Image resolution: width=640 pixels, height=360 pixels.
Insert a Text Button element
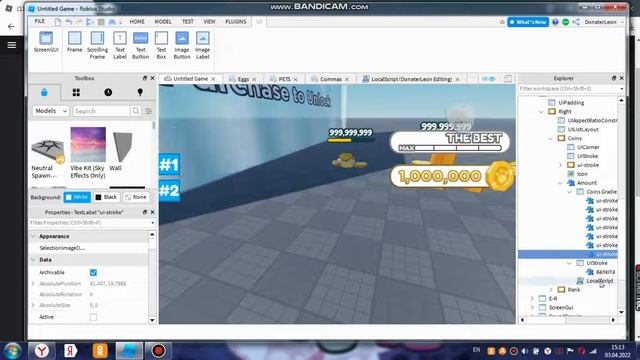click(x=140, y=45)
